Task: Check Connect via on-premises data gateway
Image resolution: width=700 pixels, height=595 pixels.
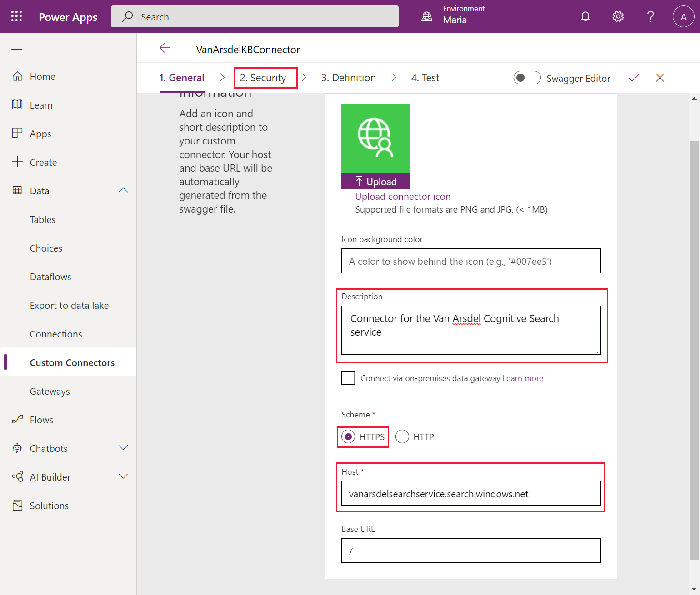Action: pyautogui.click(x=348, y=378)
